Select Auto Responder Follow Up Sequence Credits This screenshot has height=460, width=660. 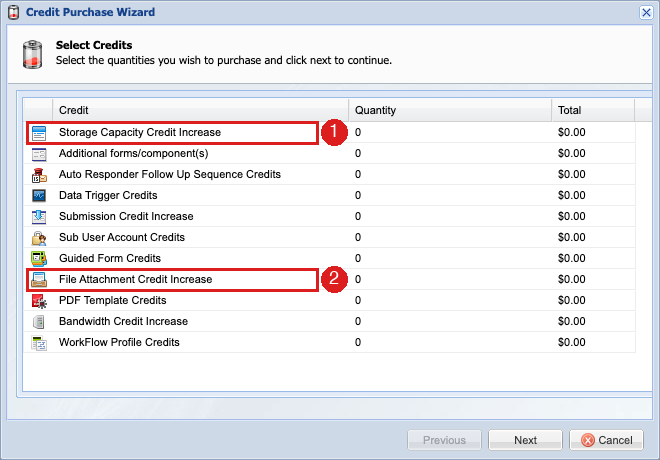click(x=329, y=175)
